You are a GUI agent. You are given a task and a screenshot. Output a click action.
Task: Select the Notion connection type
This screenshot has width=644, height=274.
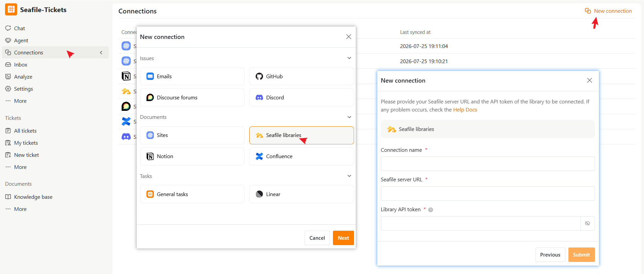(192, 156)
